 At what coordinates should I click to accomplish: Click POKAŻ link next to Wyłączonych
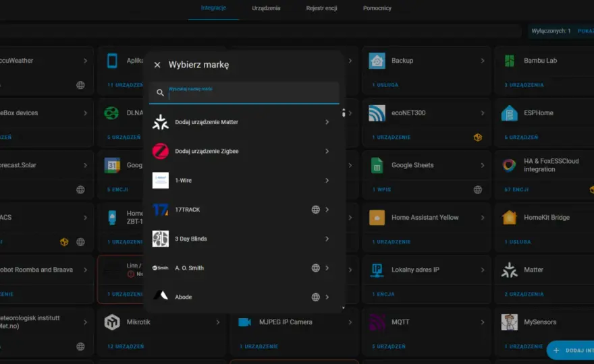pyautogui.click(x=586, y=31)
